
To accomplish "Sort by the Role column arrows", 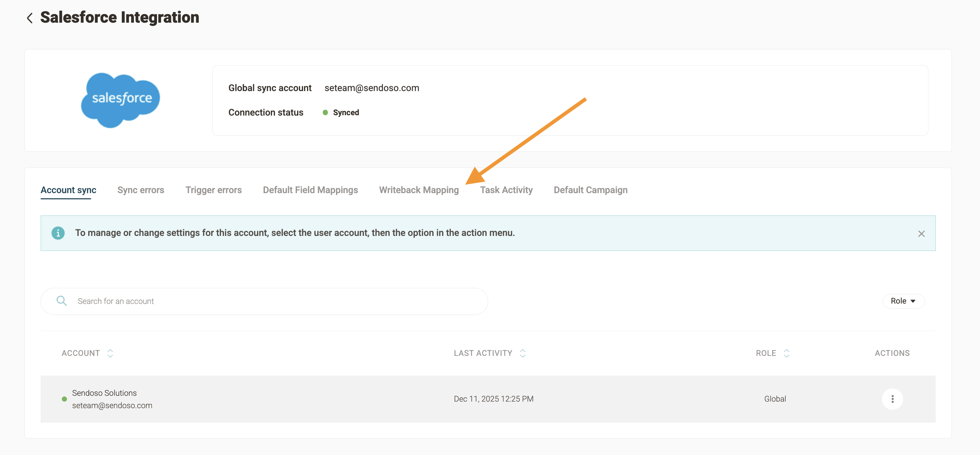I will pos(786,353).
